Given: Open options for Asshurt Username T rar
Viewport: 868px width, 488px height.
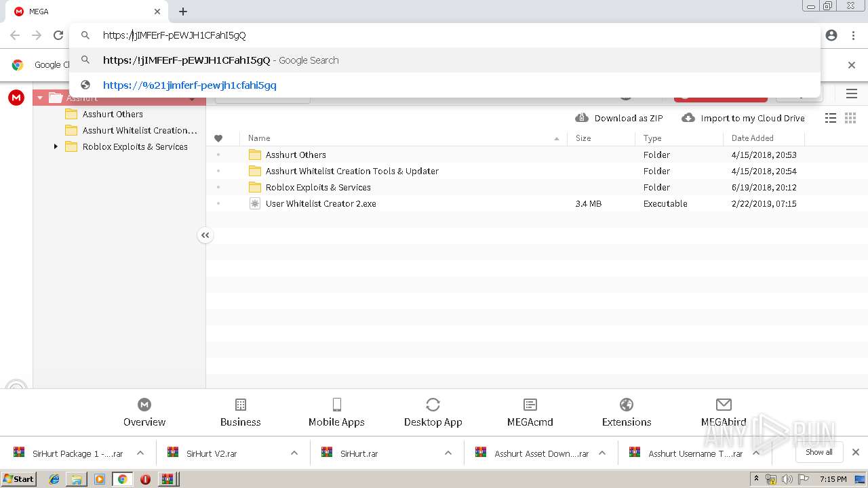Looking at the screenshot, I should click(x=756, y=453).
